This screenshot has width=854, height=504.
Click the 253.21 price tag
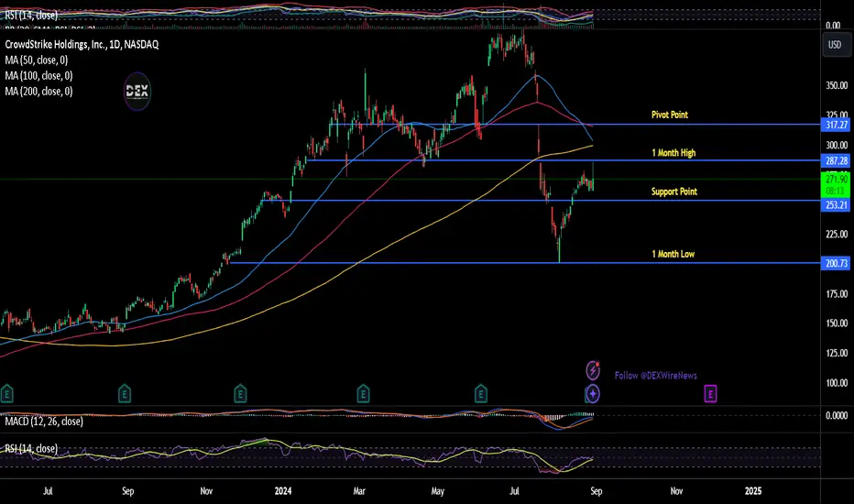(x=836, y=205)
